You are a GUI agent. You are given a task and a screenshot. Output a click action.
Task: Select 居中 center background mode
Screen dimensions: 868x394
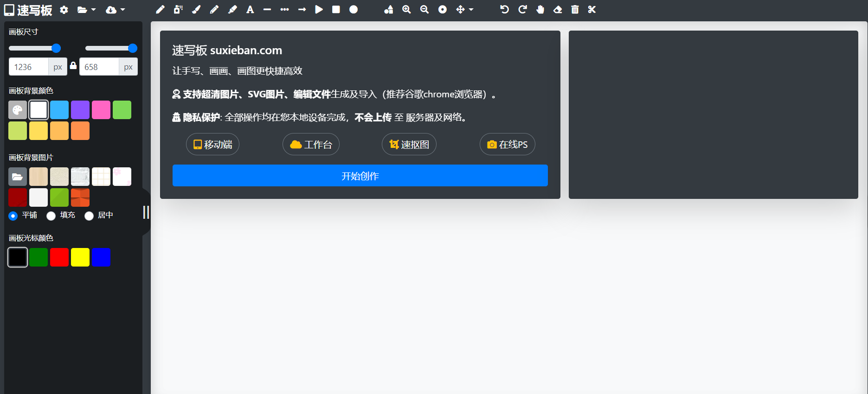89,216
